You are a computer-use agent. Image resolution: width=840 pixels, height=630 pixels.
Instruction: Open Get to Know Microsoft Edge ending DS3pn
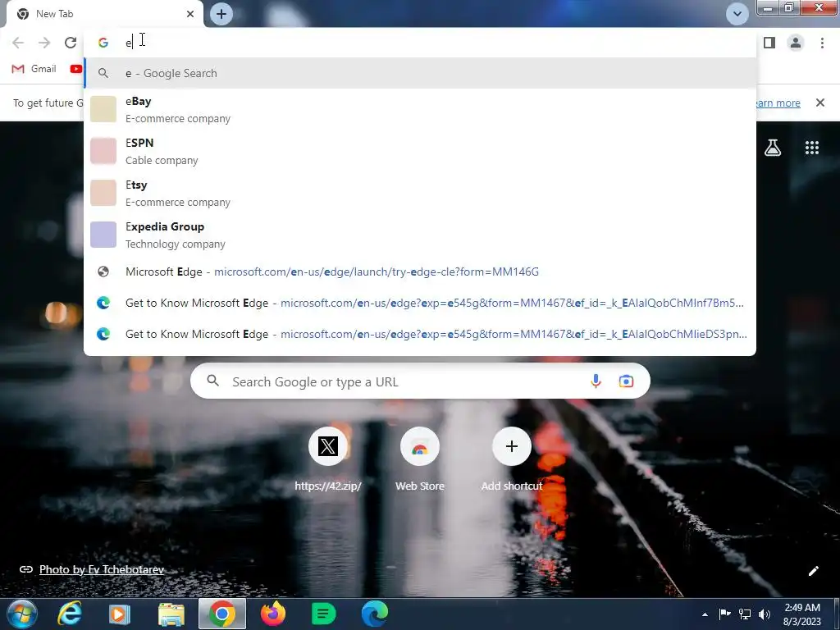[420, 334]
